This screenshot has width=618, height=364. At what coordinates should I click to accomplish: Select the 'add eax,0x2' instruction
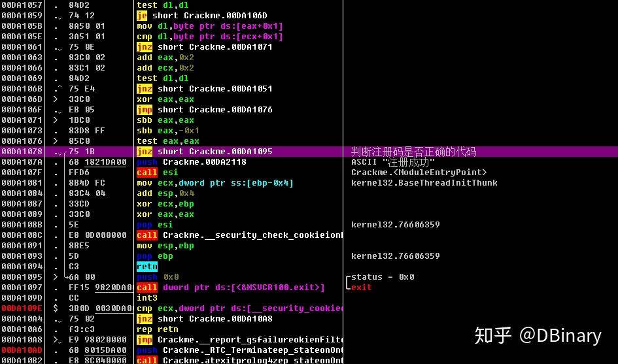click(x=165, y=58)
